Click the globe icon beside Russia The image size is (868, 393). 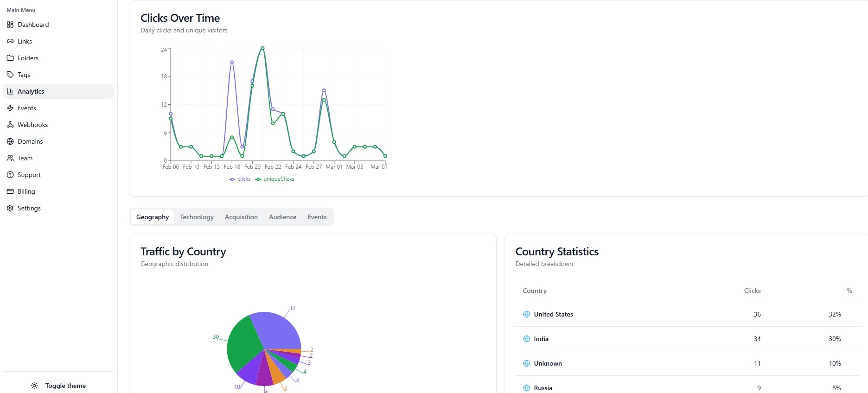527,388
